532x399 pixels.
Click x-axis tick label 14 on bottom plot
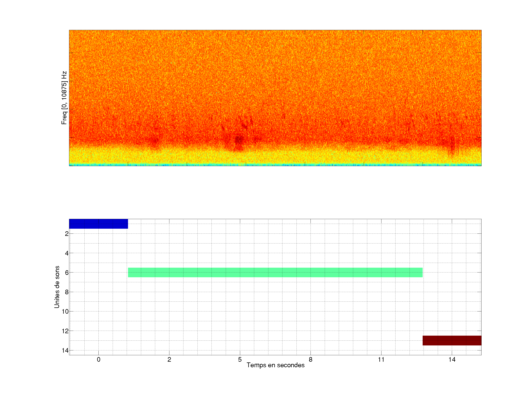click(x=452, y=359)
